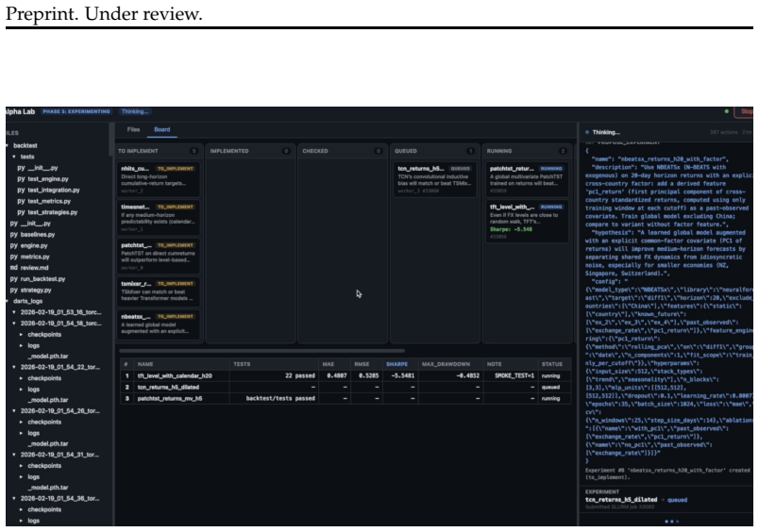Collapse the 2026-02-19_01_54_22 log folder
This screenshot has height=532, width=759.
point(14,367)
